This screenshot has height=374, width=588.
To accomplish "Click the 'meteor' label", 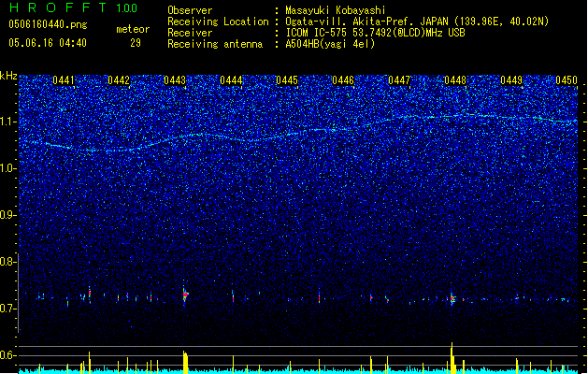I will click(133, 29).
